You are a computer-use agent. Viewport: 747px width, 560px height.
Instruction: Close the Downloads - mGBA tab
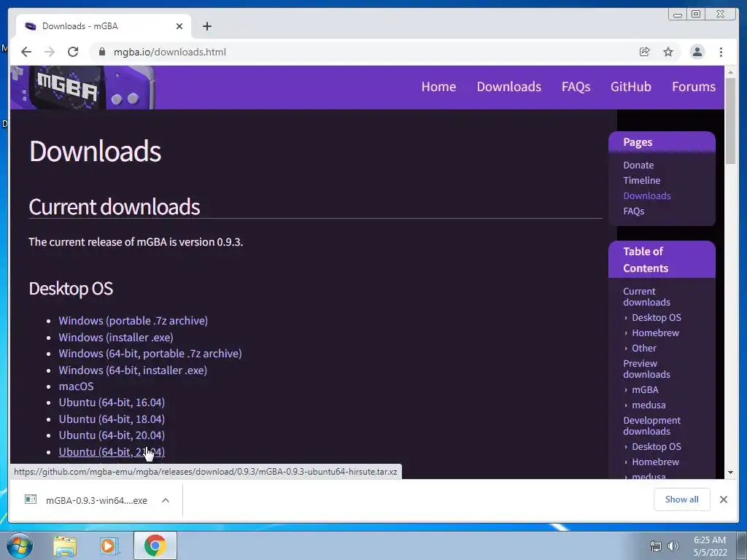pyautogui.click(x=179, y=26)
